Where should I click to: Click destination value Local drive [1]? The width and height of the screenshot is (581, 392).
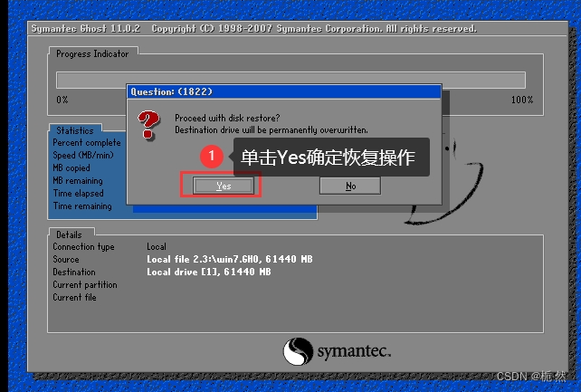[209, 272]
